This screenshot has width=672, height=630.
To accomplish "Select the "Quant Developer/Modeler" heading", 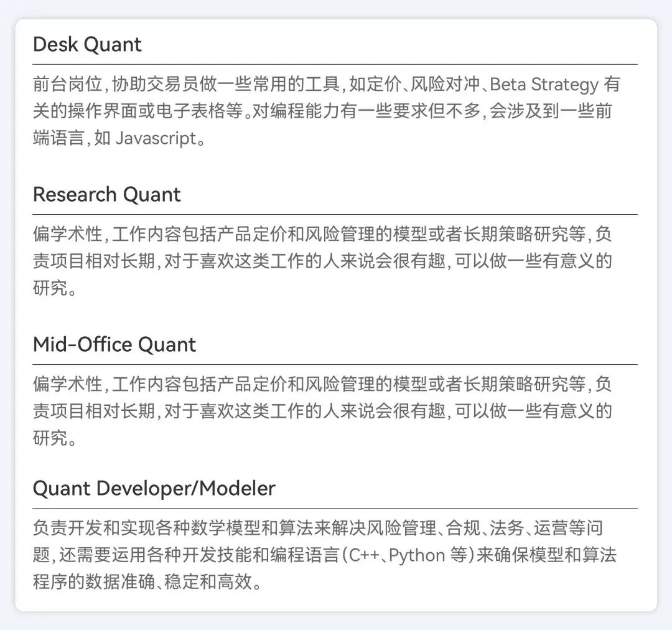I will (x=154, y=489).
